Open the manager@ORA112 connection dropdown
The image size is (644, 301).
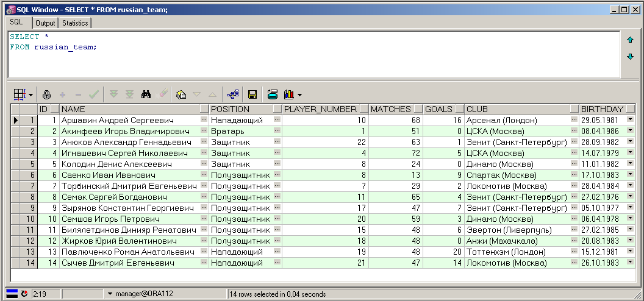(x=110, y=294)
